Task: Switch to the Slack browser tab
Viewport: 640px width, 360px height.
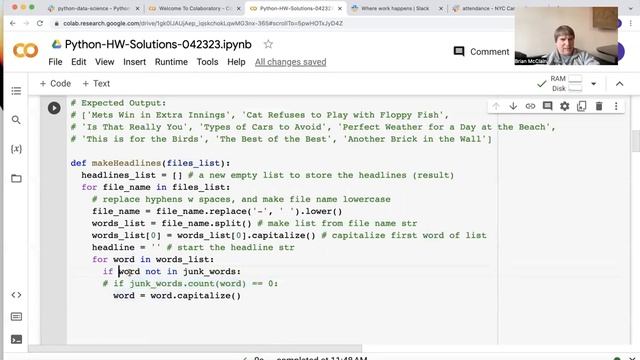Action: [395, 8]
